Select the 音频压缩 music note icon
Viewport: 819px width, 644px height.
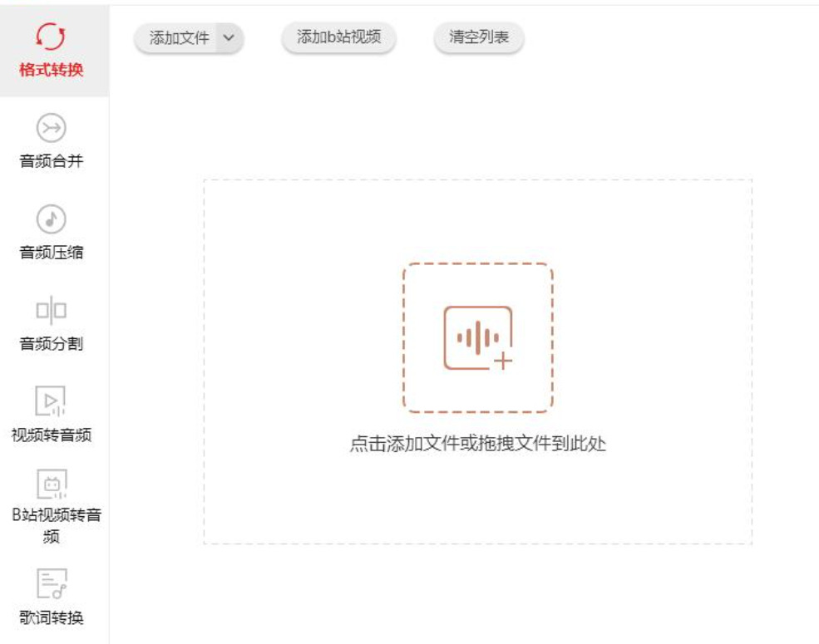point(52,219)
